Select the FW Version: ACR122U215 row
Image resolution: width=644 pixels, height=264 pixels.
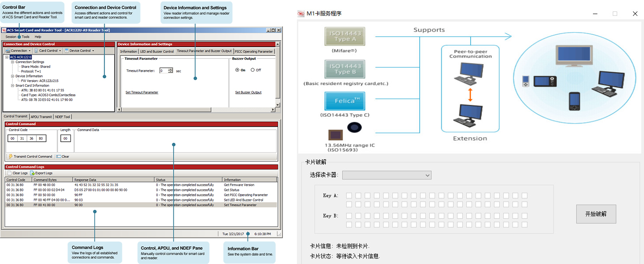click(40, 81)
